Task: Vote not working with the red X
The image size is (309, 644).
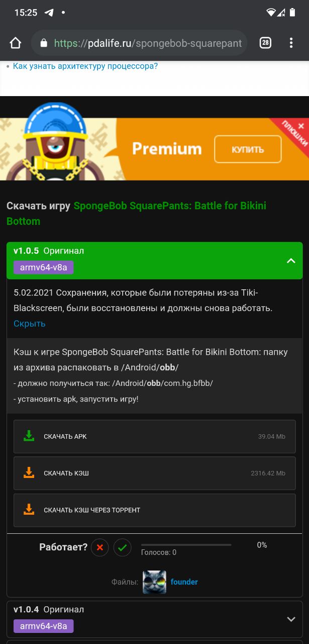Action: [x=100, y=547]
